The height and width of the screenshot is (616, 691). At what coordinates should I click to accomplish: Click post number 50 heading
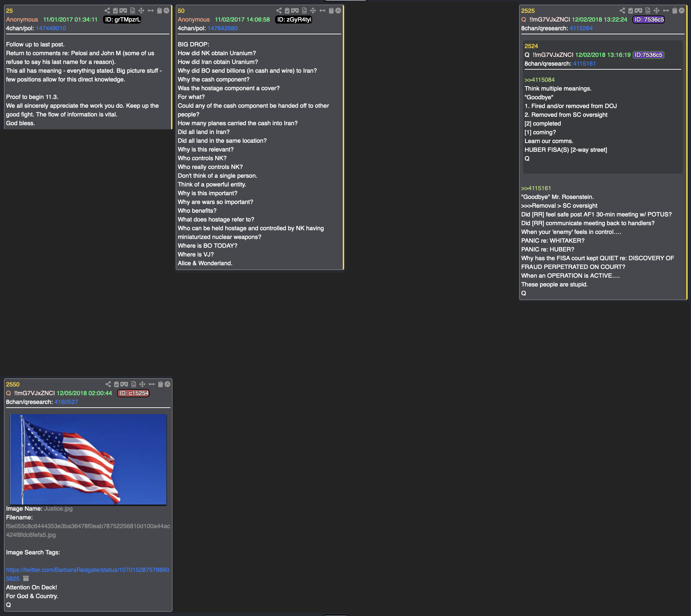pyautogui.click(x=181, y=11)
